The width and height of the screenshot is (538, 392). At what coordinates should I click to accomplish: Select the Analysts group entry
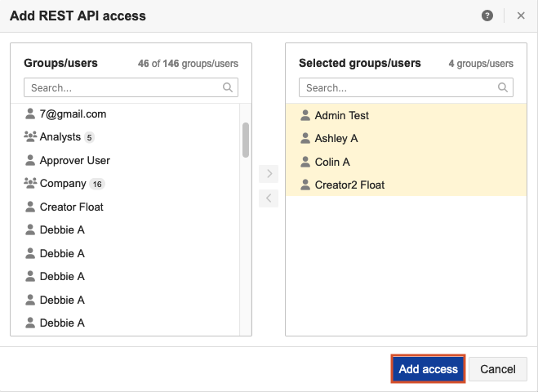point(60,137)
